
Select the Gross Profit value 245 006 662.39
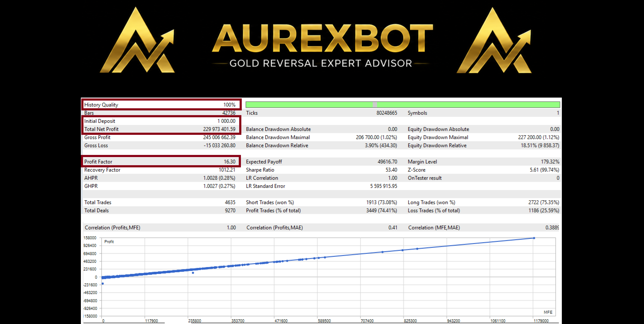click(x=220, y=137)
